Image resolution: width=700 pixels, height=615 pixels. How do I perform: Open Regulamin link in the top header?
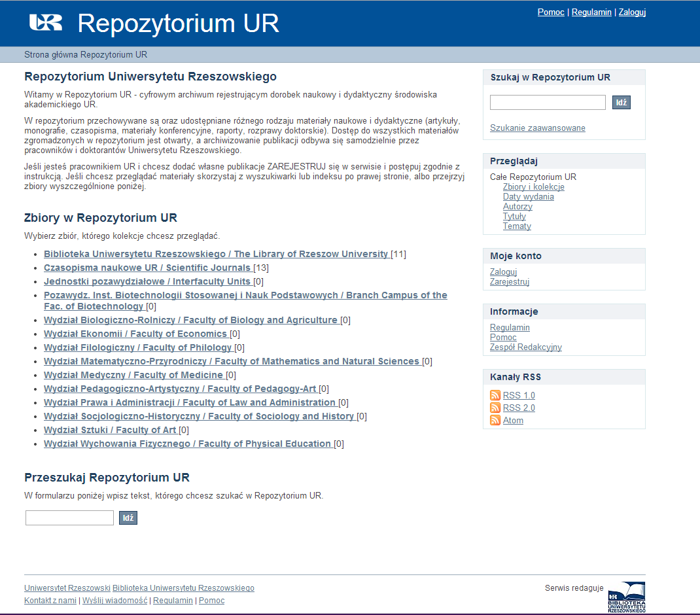pyautogui.click(x=591, y=12)
